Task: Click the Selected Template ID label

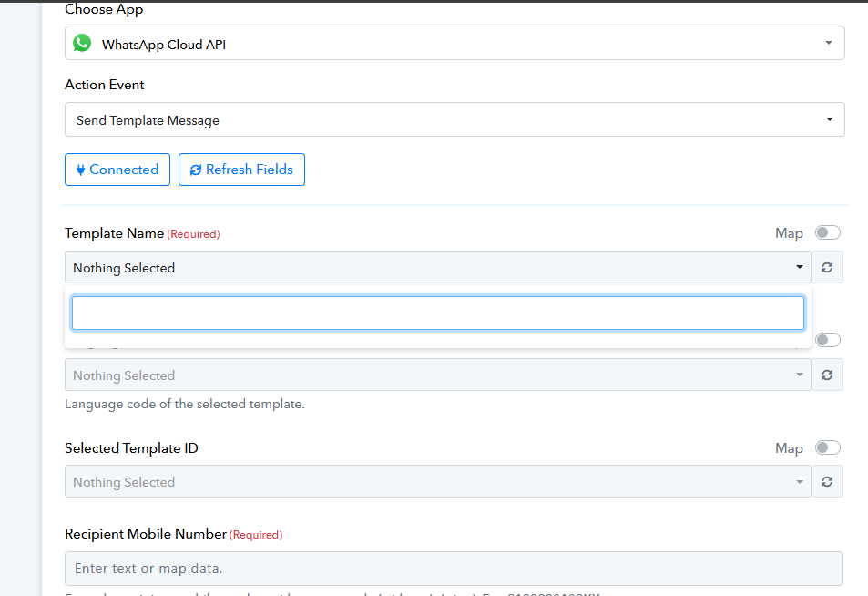Action: [131, 448]
